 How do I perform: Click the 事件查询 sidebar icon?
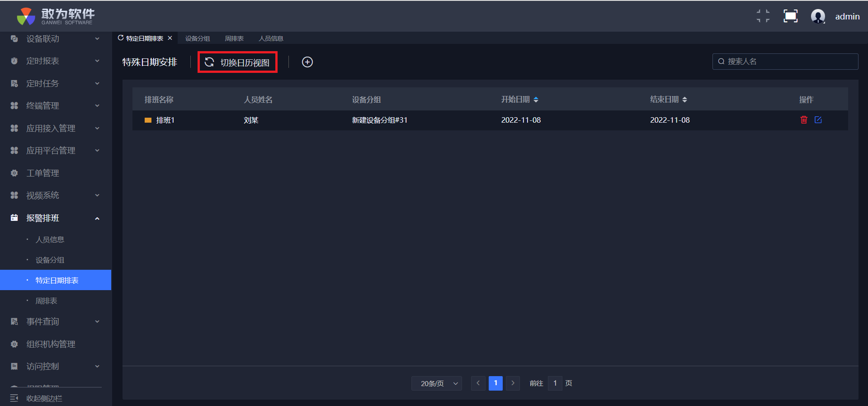coord(14,322)
